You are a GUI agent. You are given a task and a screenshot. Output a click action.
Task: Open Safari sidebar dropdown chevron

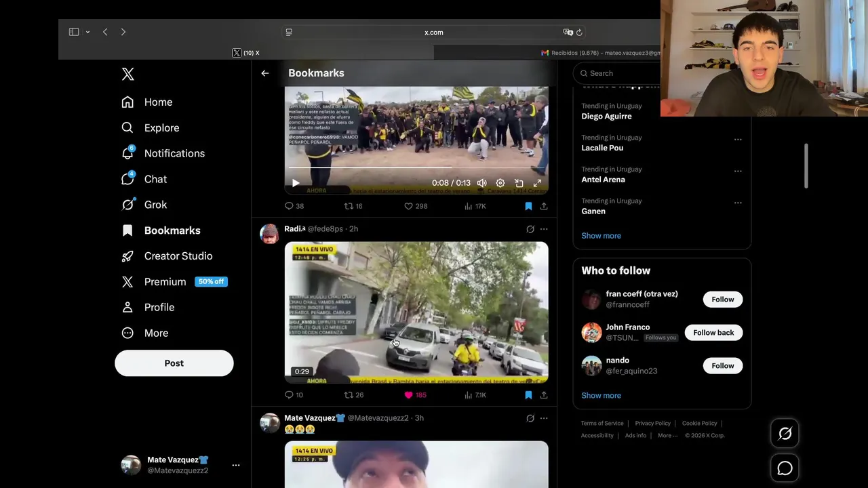click(x=87, y=32)
